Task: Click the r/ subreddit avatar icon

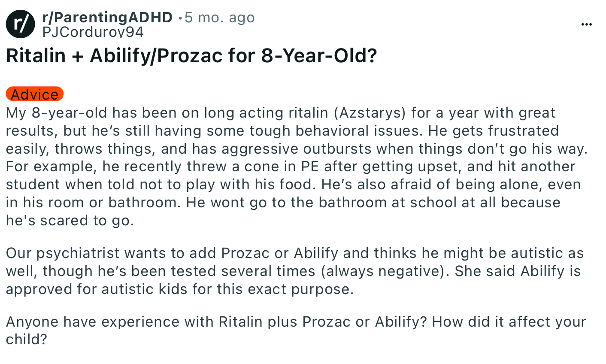Action: 20,24
